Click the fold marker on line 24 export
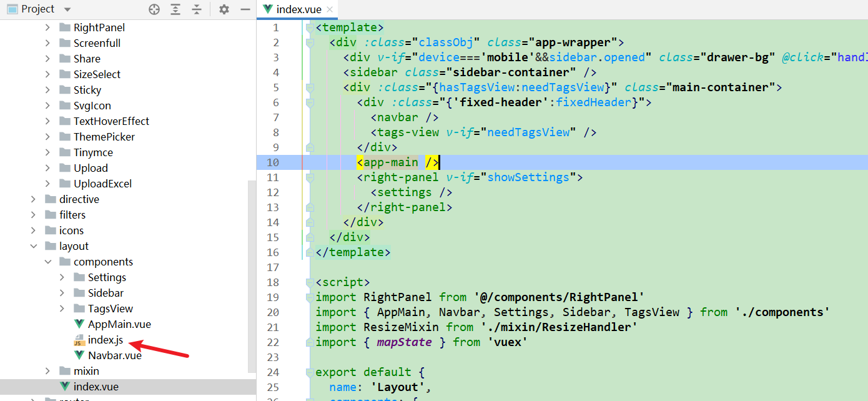 click(310, 372)
